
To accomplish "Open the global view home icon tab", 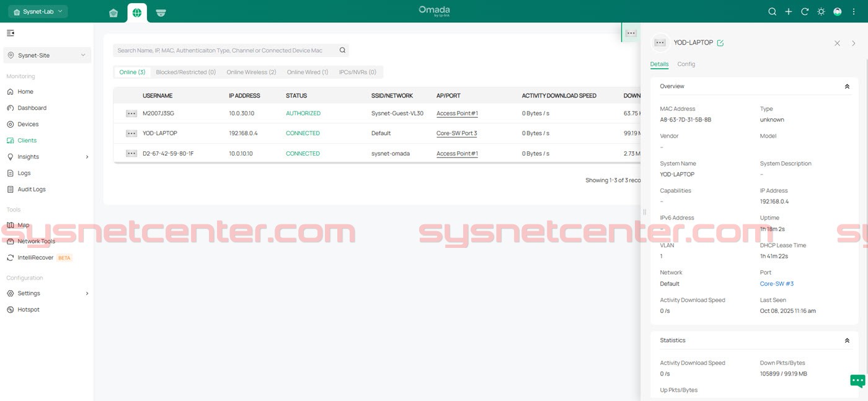I will [113, 13].
